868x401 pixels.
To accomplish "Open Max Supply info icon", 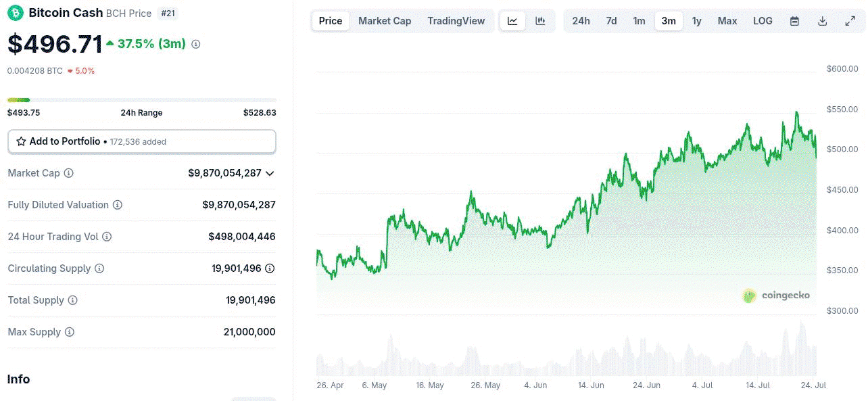I will [70, 332].
